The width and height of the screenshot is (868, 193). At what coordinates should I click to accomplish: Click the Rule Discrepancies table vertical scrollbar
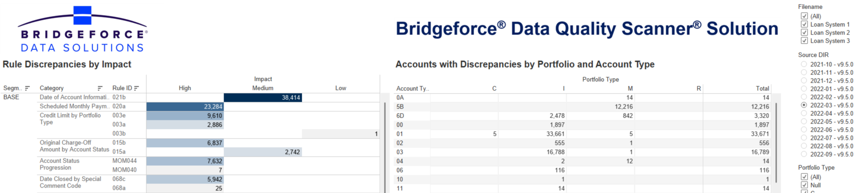click(385, 148)
